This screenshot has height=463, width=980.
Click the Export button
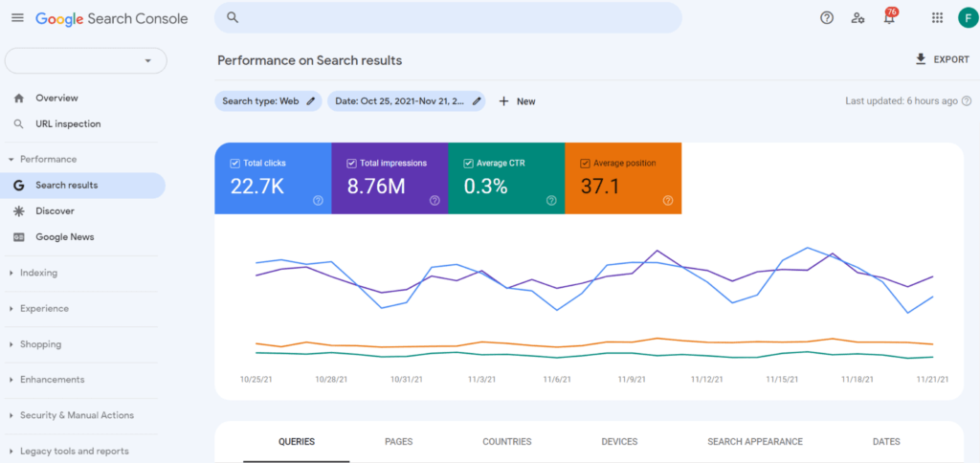pos(942,59)
